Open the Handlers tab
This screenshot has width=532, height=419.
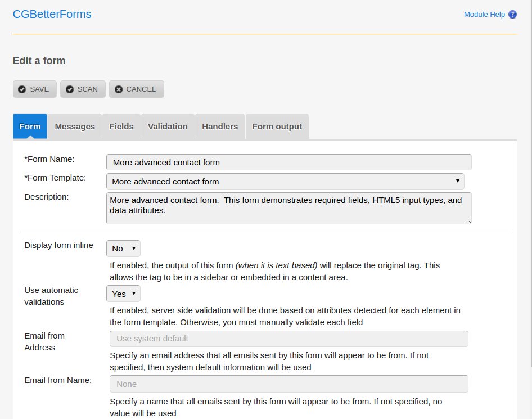pyautogui.click(x=220, y=126)
